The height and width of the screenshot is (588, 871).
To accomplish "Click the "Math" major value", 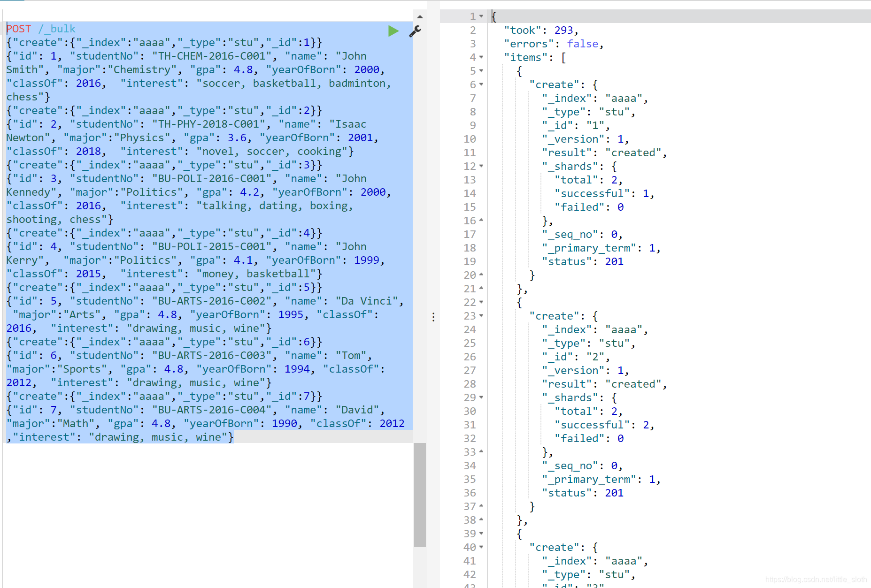I will (76, 423).
